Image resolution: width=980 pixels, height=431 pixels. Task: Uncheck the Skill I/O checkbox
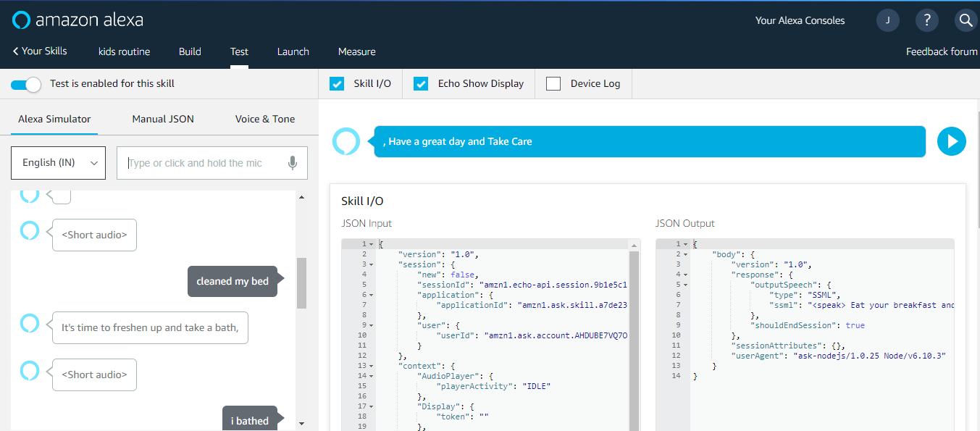[337, 84]
